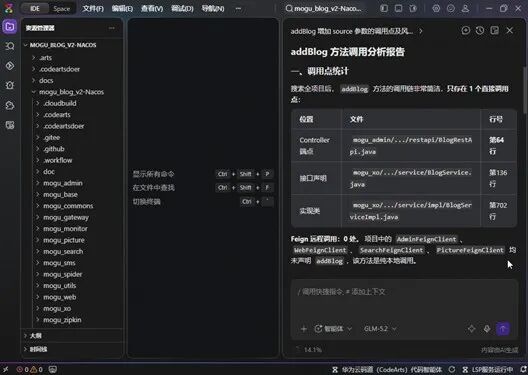This screenshot has height=375, width=528.
Task: Click the settings gear in the title bar
Action: click(x=436, y=8)
